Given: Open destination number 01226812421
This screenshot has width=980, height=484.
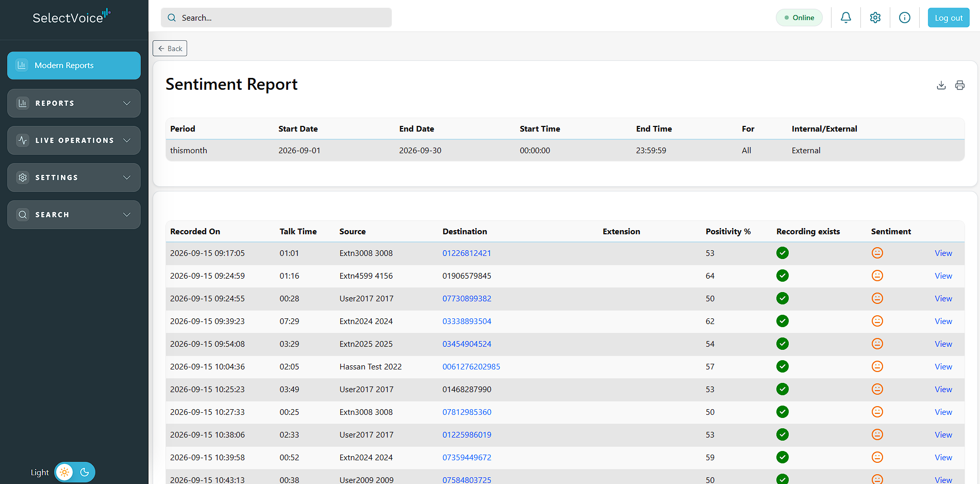Looking at the screenshot, I should click(x=467, y=253).
